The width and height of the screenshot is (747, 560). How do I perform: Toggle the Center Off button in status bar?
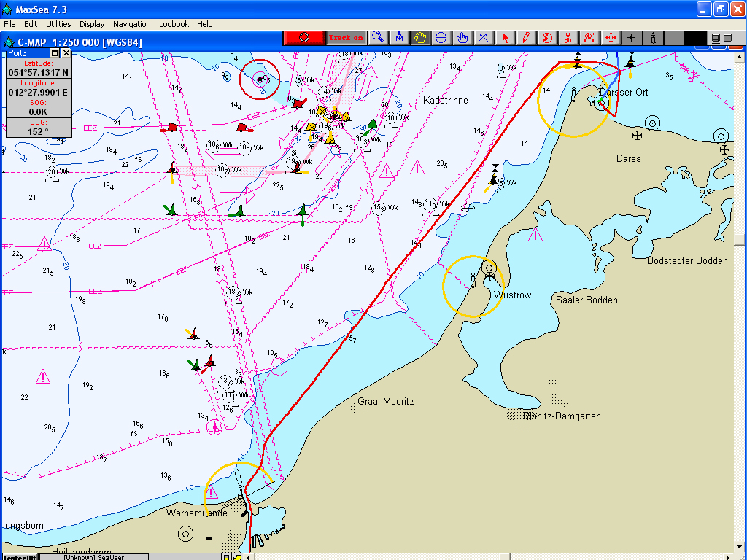(x=20, y=556)
